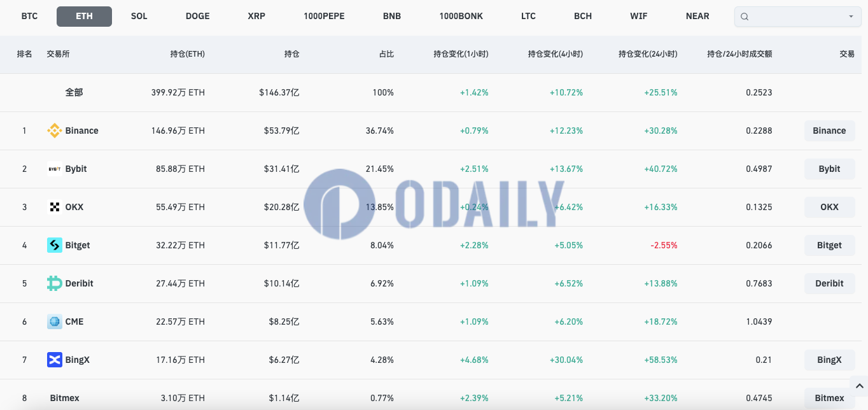This screenshot has width=868, height=410.
Task: Click the 持仓变化(1小时) column header
Action: 461,54
